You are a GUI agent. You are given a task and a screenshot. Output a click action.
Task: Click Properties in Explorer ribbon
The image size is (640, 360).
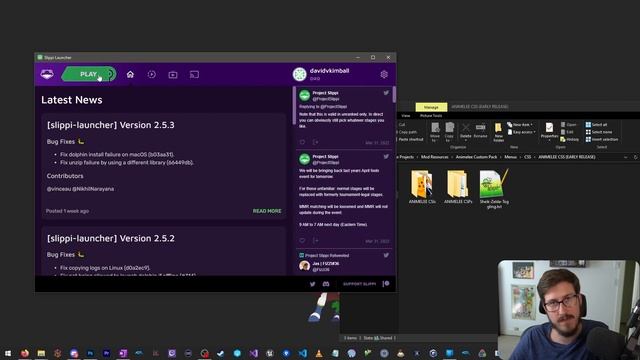[x=549, y=132]
